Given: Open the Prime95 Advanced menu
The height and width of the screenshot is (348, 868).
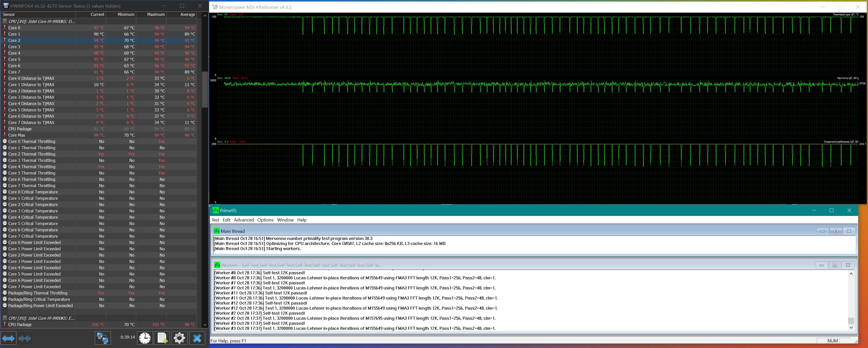Looking at the screenshot, I should 243,220.
